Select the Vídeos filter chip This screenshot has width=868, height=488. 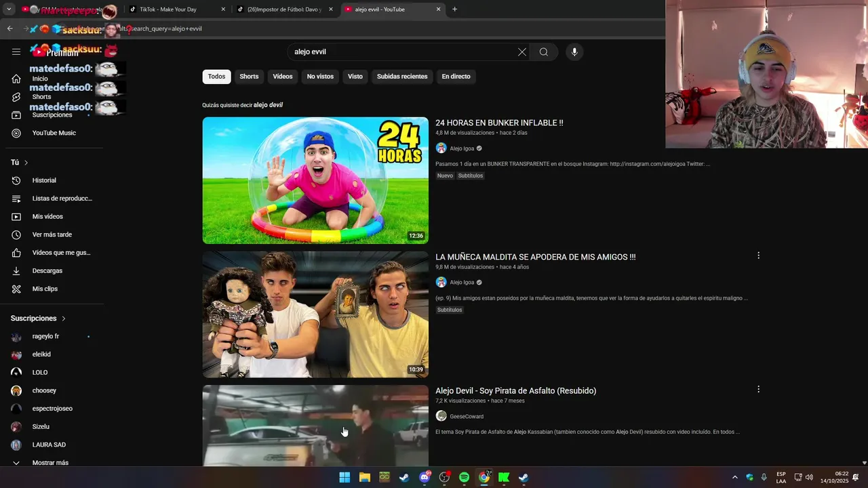[283, 77]
